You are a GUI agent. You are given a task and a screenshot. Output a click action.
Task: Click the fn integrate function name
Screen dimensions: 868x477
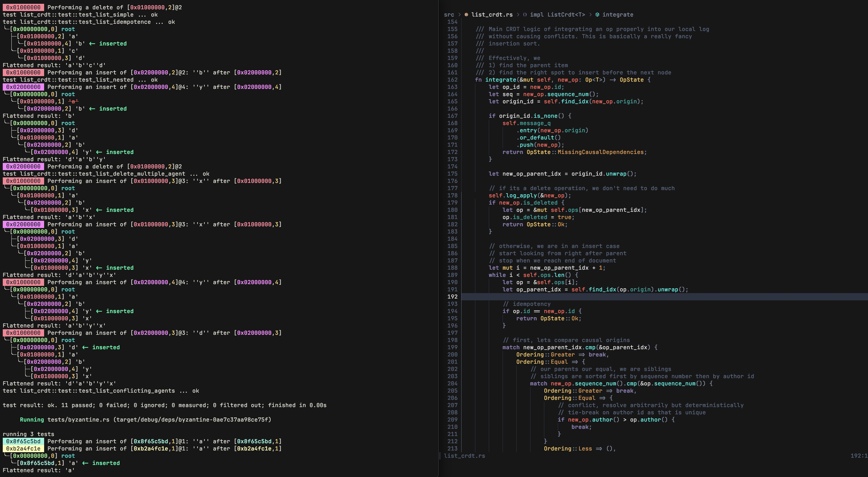coord(500,80)
